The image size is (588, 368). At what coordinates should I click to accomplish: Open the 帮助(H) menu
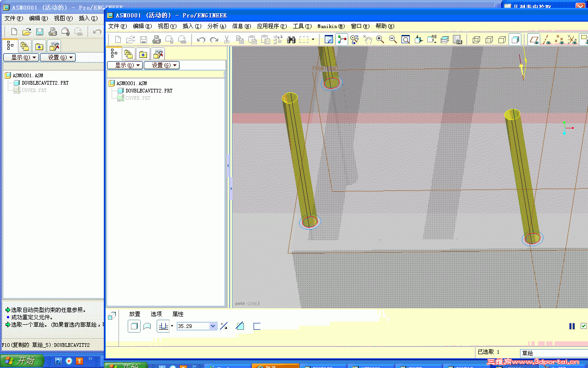point(385,26)
